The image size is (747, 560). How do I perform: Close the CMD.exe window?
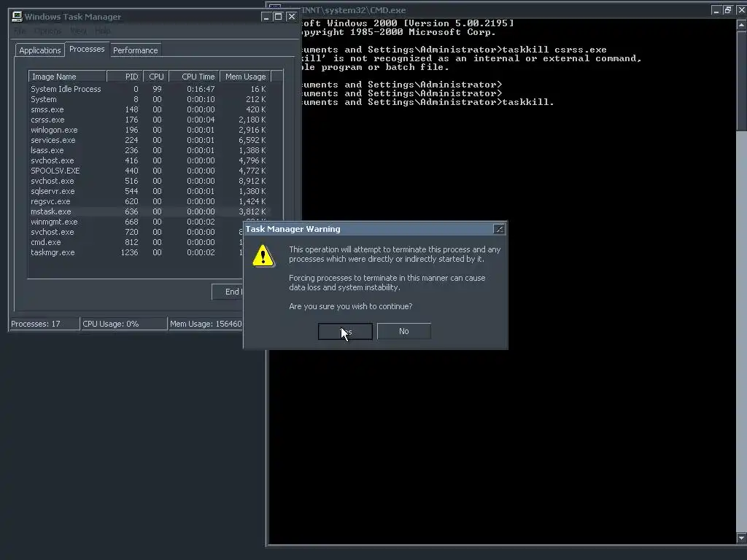click(x=741, y=10)
